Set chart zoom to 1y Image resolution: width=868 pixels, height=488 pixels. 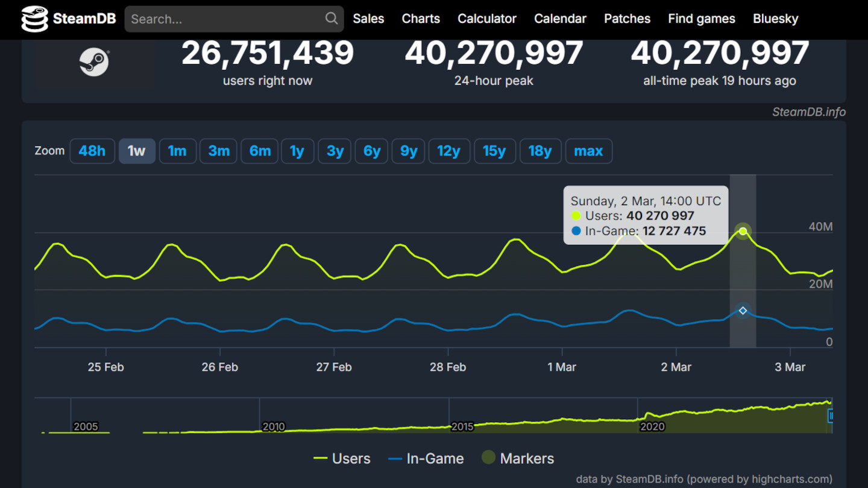298,151
